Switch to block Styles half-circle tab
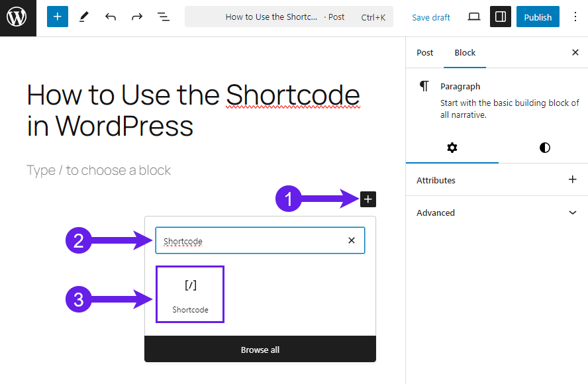This screenshot has height=384, width=588. (544, 148)
